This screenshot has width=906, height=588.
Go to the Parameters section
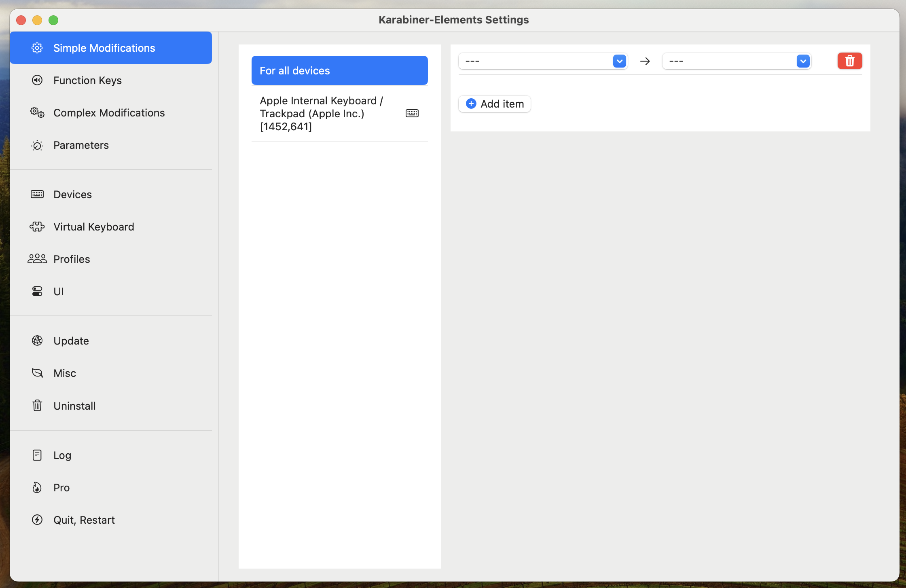(111, 145)
